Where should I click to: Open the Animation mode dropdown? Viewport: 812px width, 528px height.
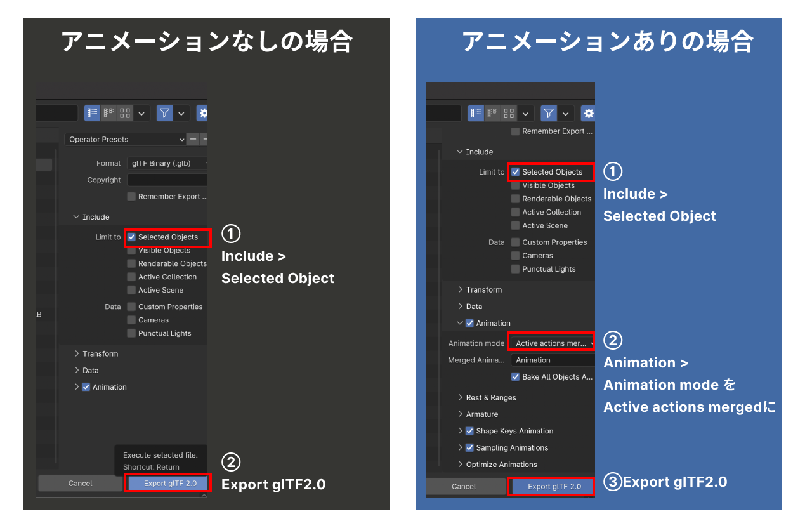[549, 342]
